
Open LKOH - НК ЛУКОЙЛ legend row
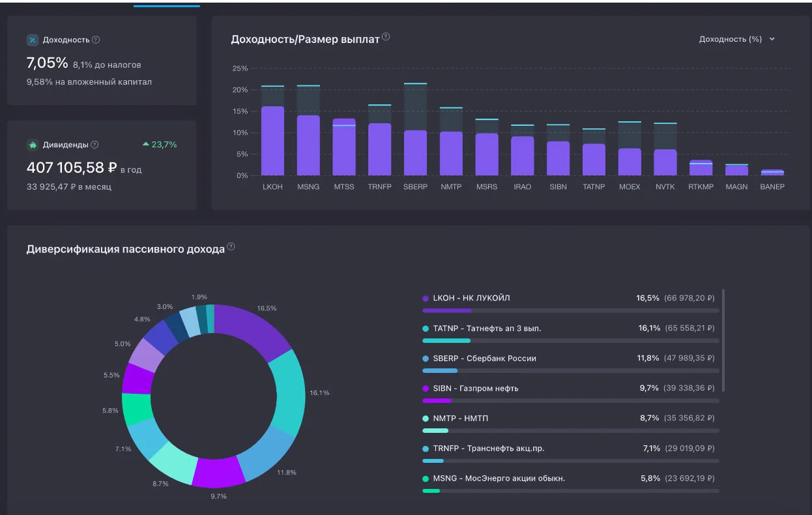point(571,303)
